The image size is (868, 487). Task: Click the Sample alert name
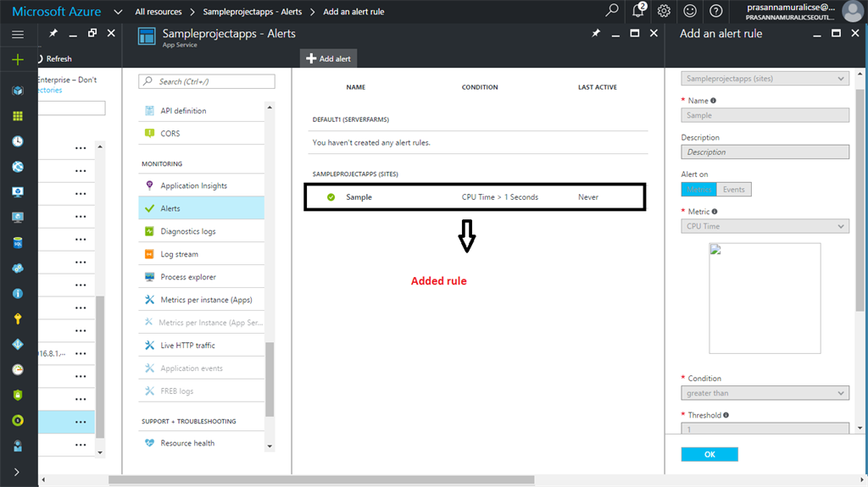(359, 197)
